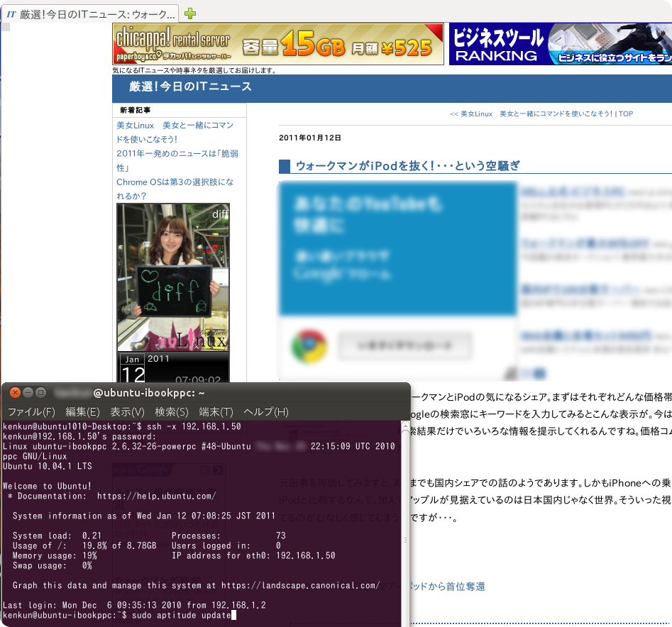The height and width of the screenshot is (627, 672).
Task: Click the 厳選!今日のITニュース site title
Action: tap(190, 87)
